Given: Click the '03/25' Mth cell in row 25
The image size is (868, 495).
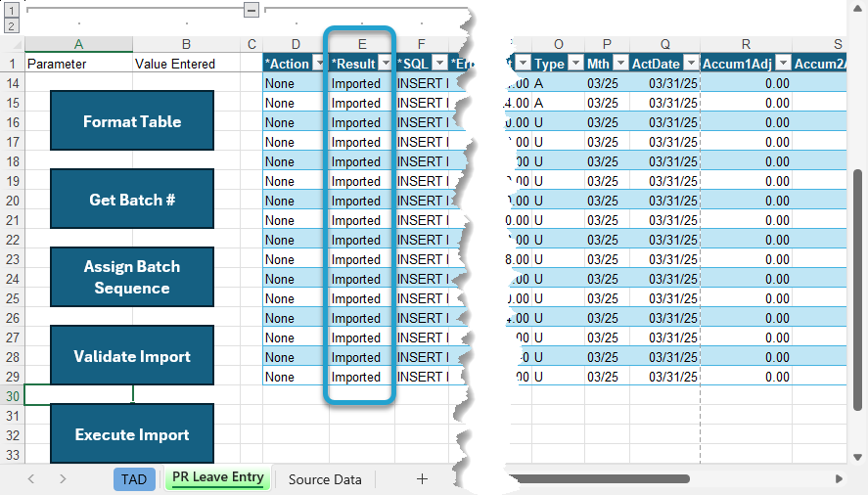Looking at the screenshot, I should (607, 298).
